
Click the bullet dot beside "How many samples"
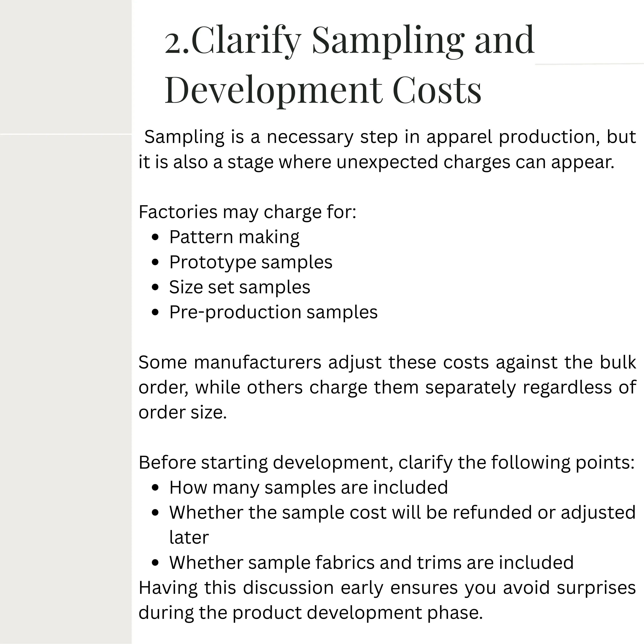pos(155,488)
